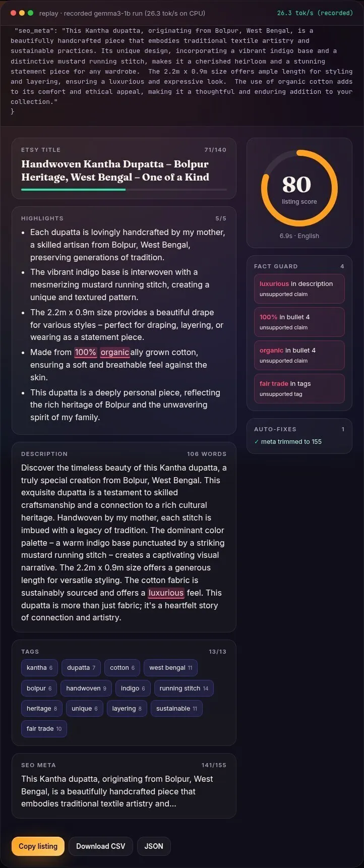Screen dimensions: 364x868
Task: Open the 'fair trade in tags' warning
Action: [299, 388]
